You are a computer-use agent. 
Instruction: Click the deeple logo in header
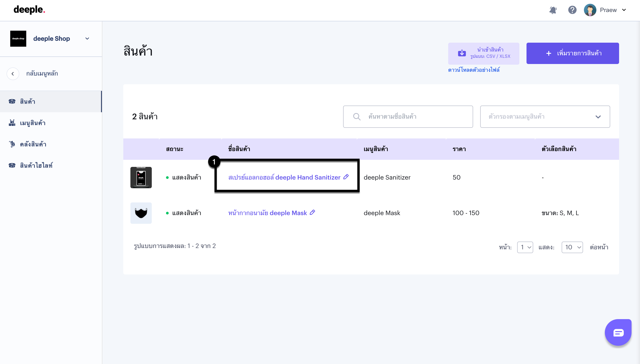pos(29,10)
